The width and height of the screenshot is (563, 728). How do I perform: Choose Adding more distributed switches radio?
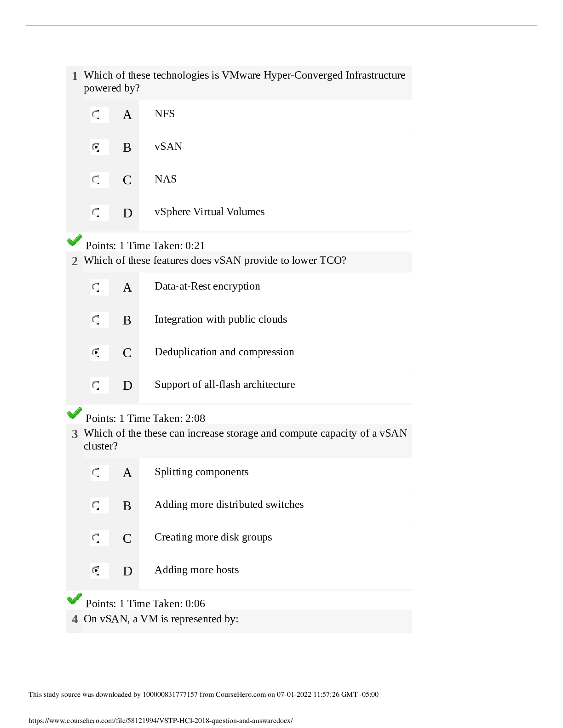point(96,505)
